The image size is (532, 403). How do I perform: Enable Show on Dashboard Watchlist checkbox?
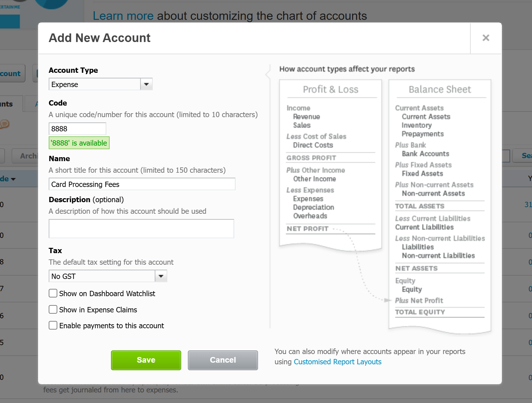(x=53, y=293)
